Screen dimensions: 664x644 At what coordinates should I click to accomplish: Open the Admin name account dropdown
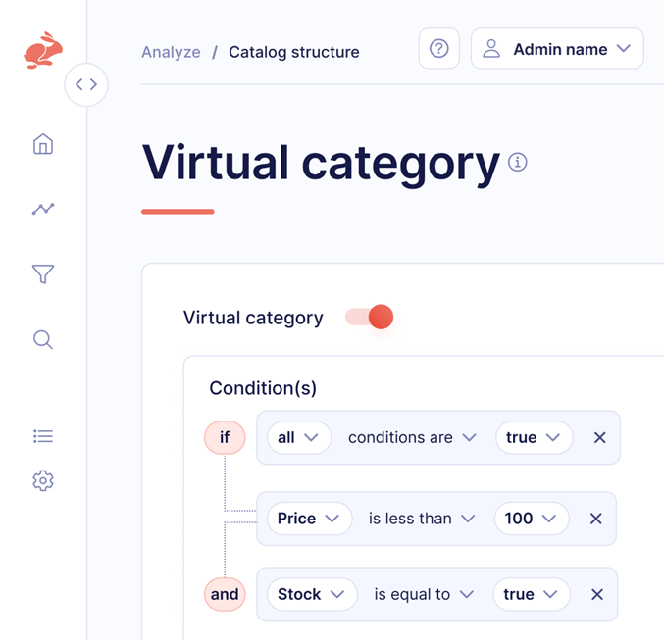[557, 49]
